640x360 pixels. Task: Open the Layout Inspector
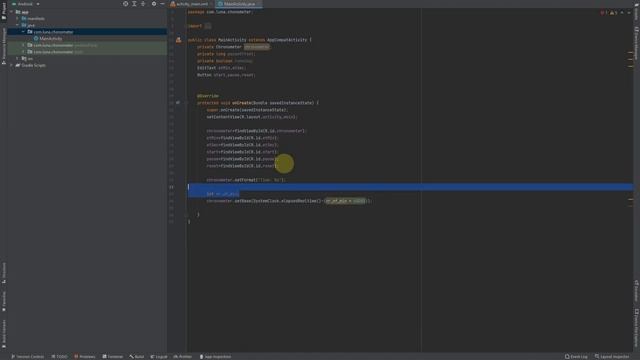point(612,356)
